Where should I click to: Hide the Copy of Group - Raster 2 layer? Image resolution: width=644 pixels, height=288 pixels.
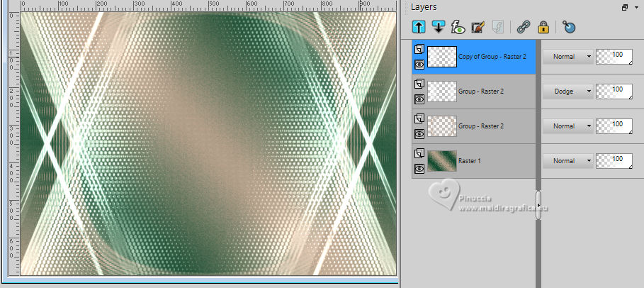tap(419, 64)
